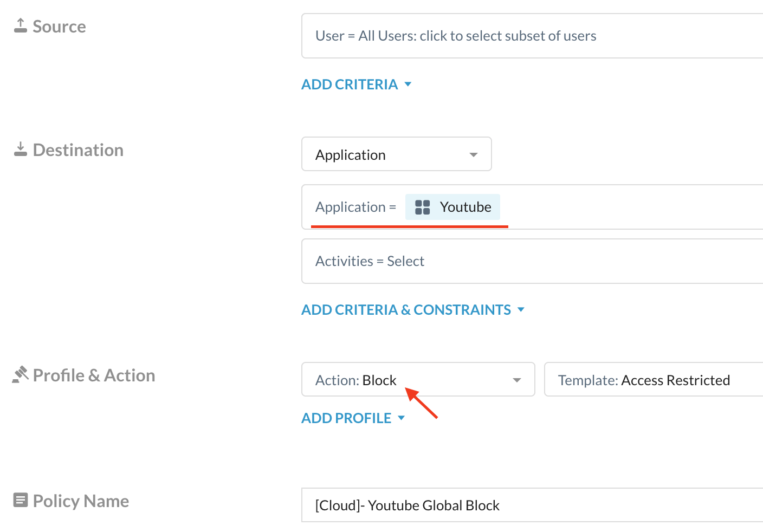Open the User = All Users field
763x532 pixels.
(532, 36)
